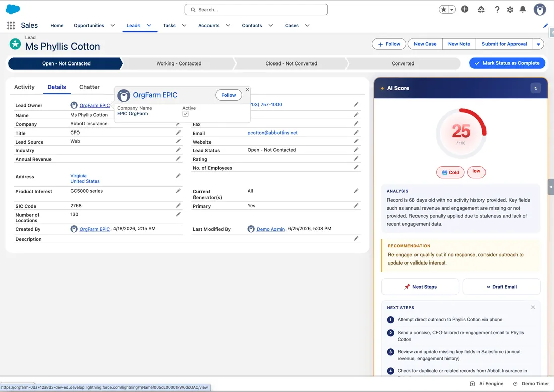Switch to the Chatter tab

coord(89,87)
